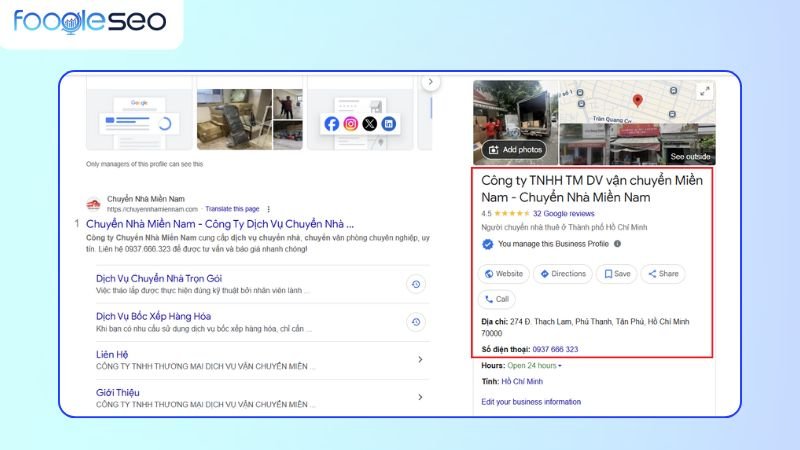
Task: Click the carousel next arrow
Action: pyautogui.click(x=430, y=82)
